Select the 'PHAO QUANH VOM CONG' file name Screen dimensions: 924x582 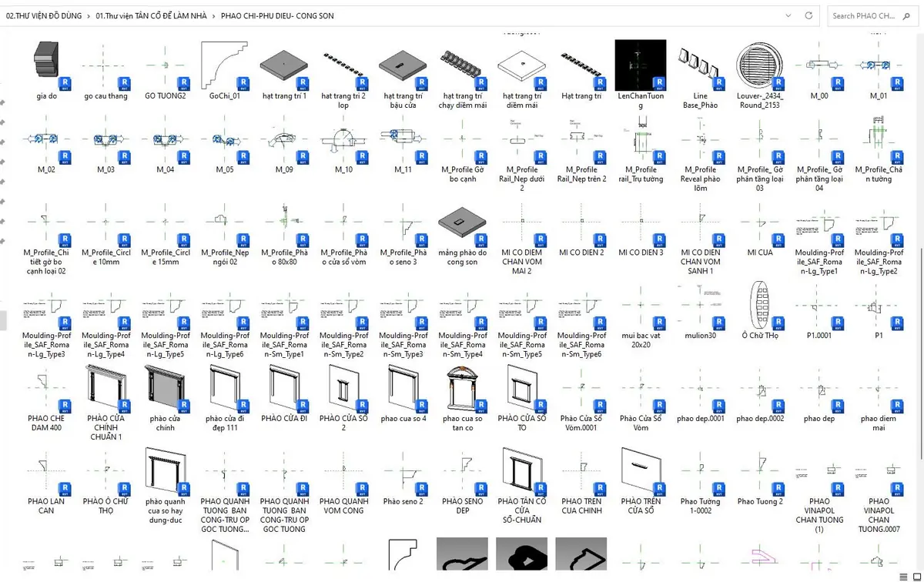pyautogui.click(x=343, y=506)
